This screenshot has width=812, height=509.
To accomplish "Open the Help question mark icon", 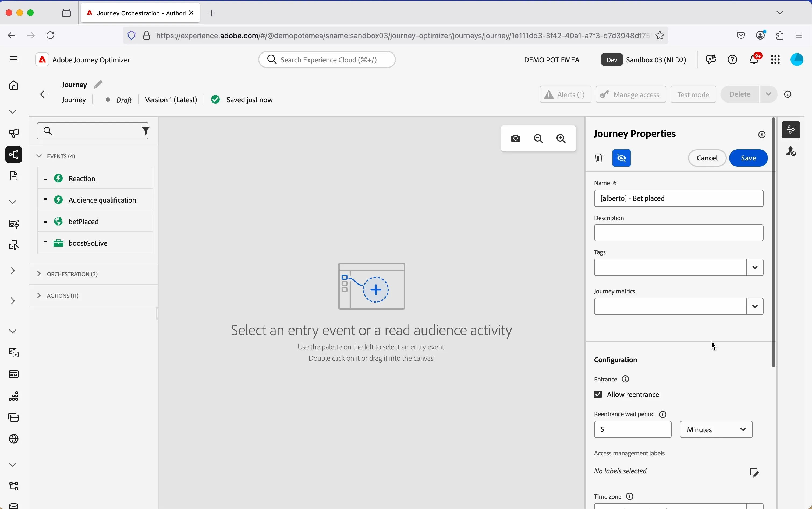I will coord(733,60).
